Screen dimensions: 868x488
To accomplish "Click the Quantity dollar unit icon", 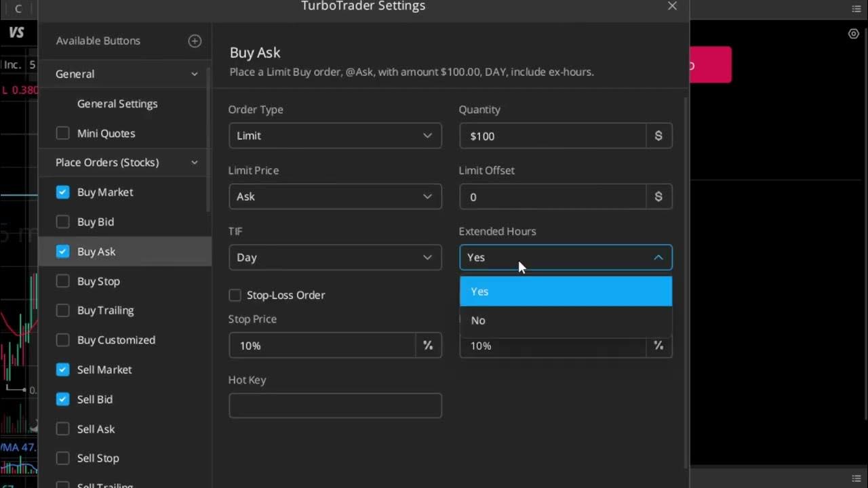I will pyautogui.click(x=658, y=136).
